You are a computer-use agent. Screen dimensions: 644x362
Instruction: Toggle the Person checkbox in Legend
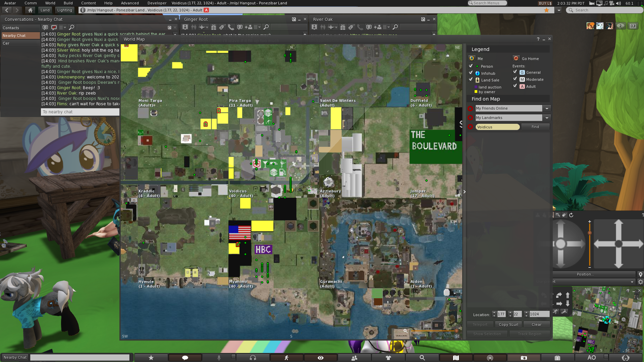click(471, 66)
